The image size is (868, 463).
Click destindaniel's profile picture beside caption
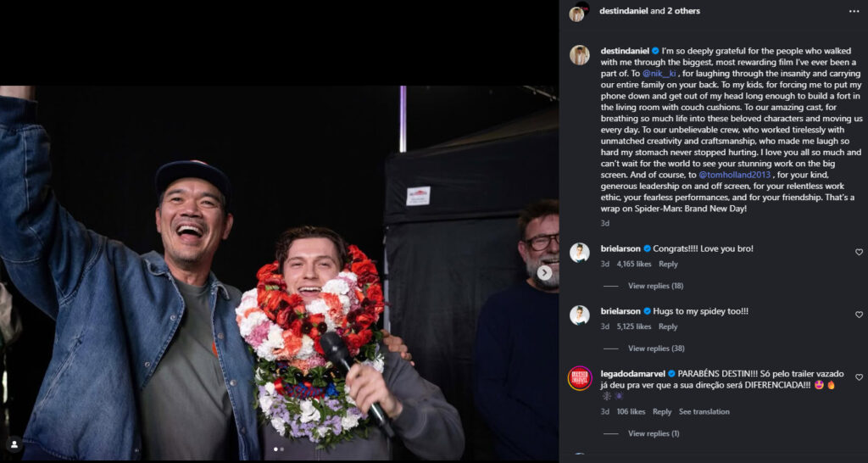[580, 55]
